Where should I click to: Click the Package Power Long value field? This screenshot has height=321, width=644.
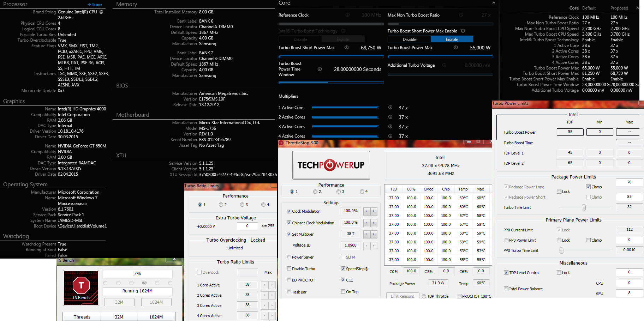(x=629, y=182)
